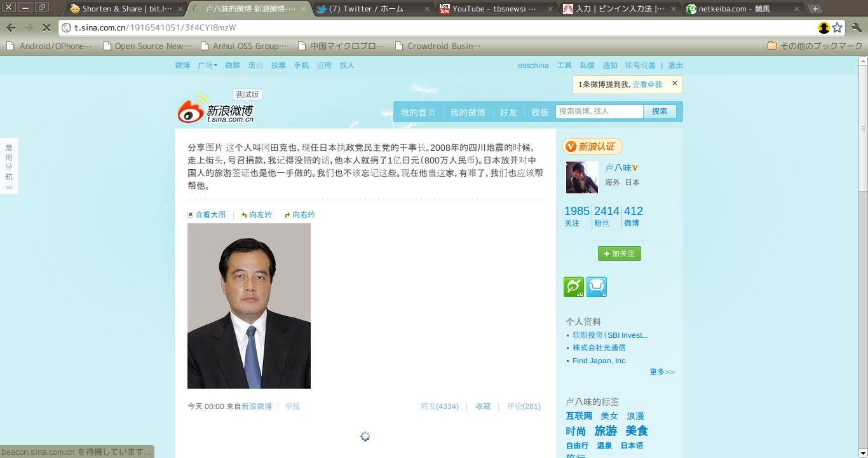The width and height of the screenshot is (868, 458).
Task: Open the Android/OPhone bookmark
Action: coord(49,46)
